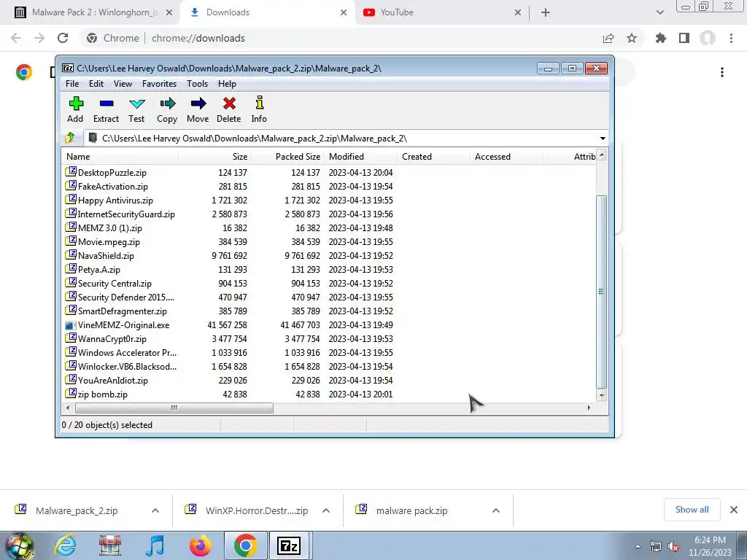Expand the 7-Zip address path dropdown

[x=603, y=139]
